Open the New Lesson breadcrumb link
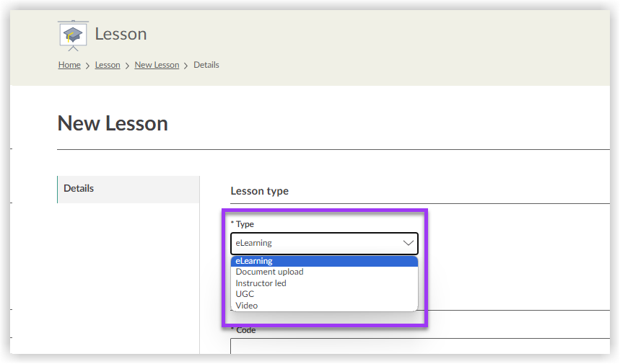The height and width of the screenshot is (364, 620). (x=157, y=65)
